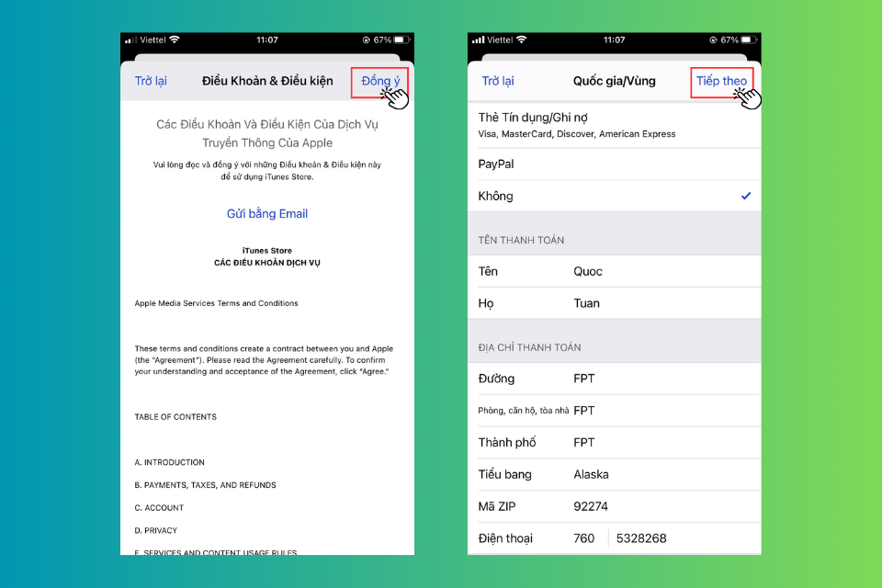Tap Trở lại on Điều Khoản screen
882x588 pixels.
(151, 81)
